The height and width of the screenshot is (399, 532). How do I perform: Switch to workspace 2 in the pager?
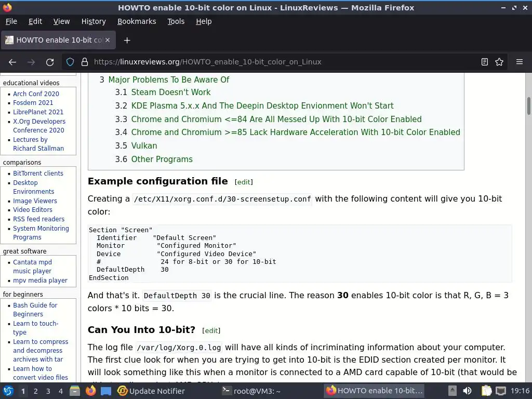pyautogui.click(x=36, y=391)
